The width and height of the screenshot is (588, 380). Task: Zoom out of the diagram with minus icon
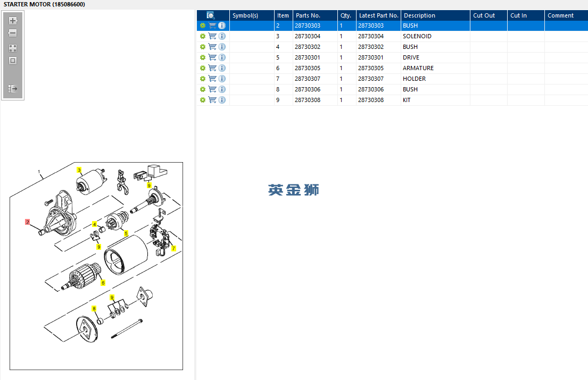[13, 33]
